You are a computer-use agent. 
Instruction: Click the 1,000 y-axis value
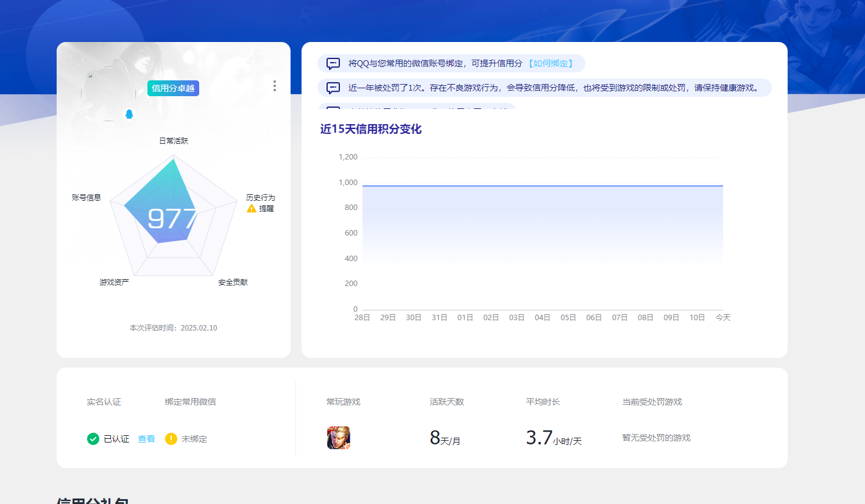pos(348,183)
